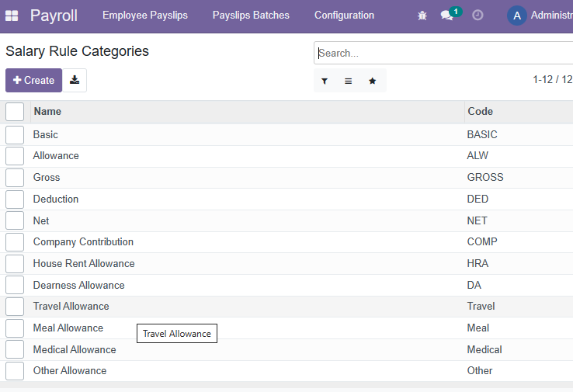
Task: Open the Medical Allowance record
Action: click(x=75, y=349)
